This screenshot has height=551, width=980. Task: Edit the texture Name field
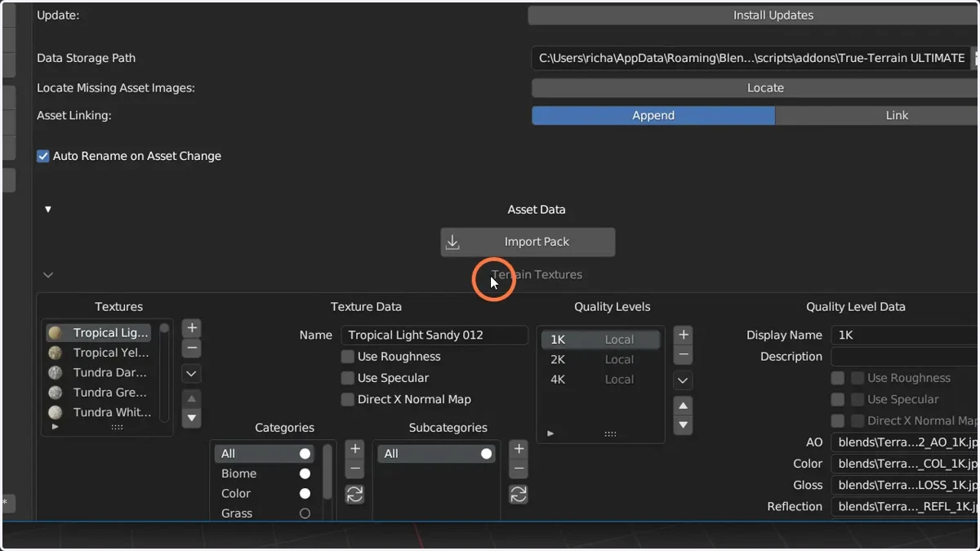434,335
